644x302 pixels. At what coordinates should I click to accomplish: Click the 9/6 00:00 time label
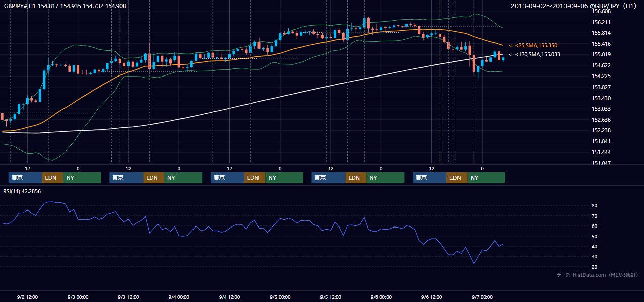tap(381, 297)
